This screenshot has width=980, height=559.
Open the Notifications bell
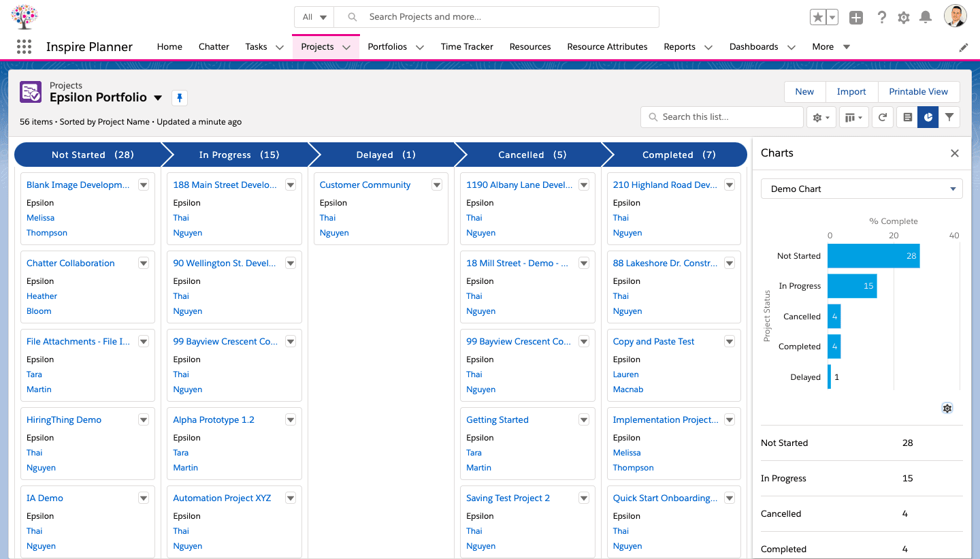point(926,18)
